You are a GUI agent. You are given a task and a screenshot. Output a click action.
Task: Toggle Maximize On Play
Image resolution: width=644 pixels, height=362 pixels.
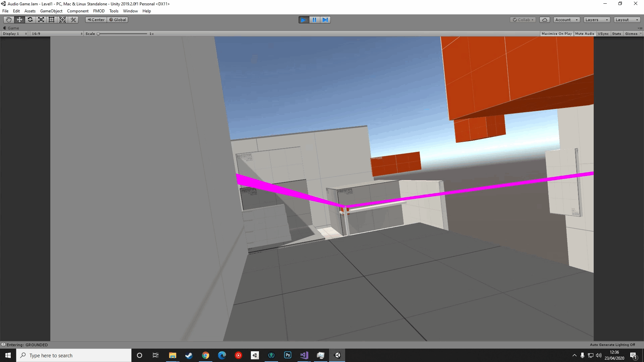click(556, 34)
